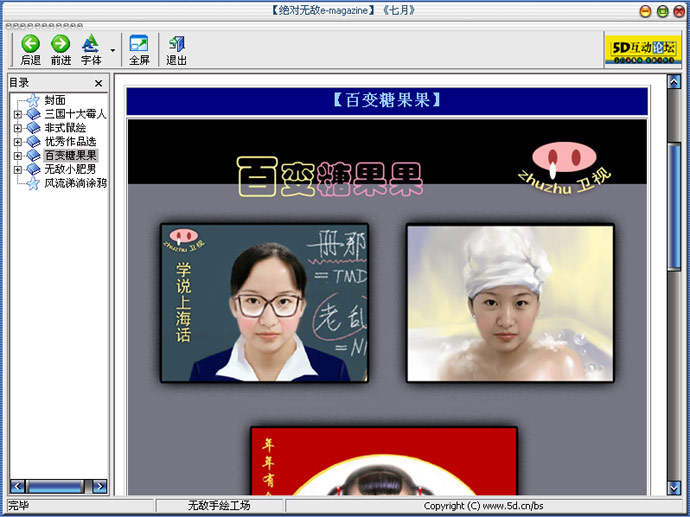Expand the 无敌小肥男 tree node
Viewport: 690px width, 517px height.
point(17,169)
